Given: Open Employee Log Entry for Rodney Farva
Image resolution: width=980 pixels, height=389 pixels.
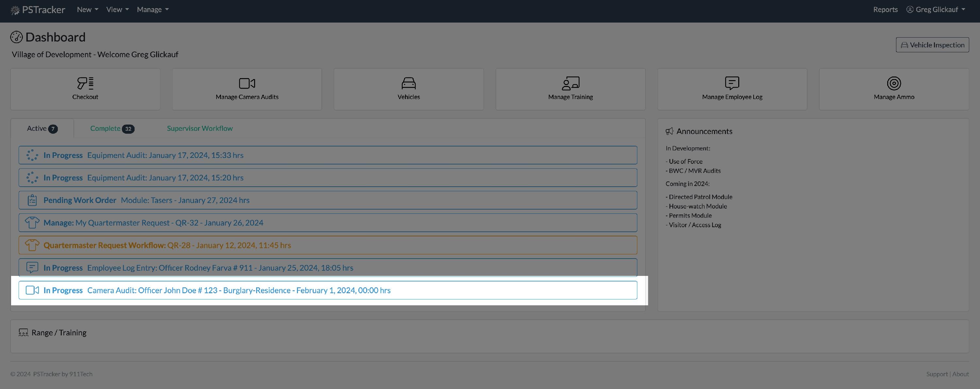Looking at the screenshot, I should click(x=328, y=267).
